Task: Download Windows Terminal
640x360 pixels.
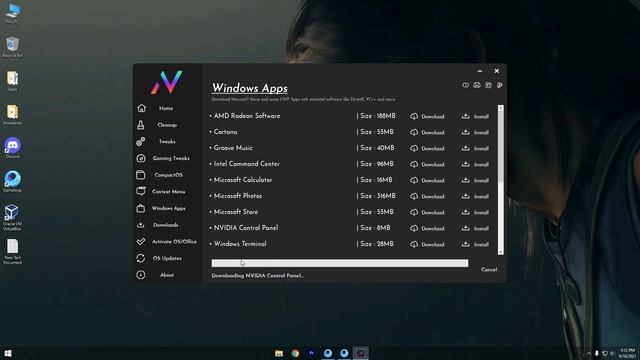Action: 427,244
